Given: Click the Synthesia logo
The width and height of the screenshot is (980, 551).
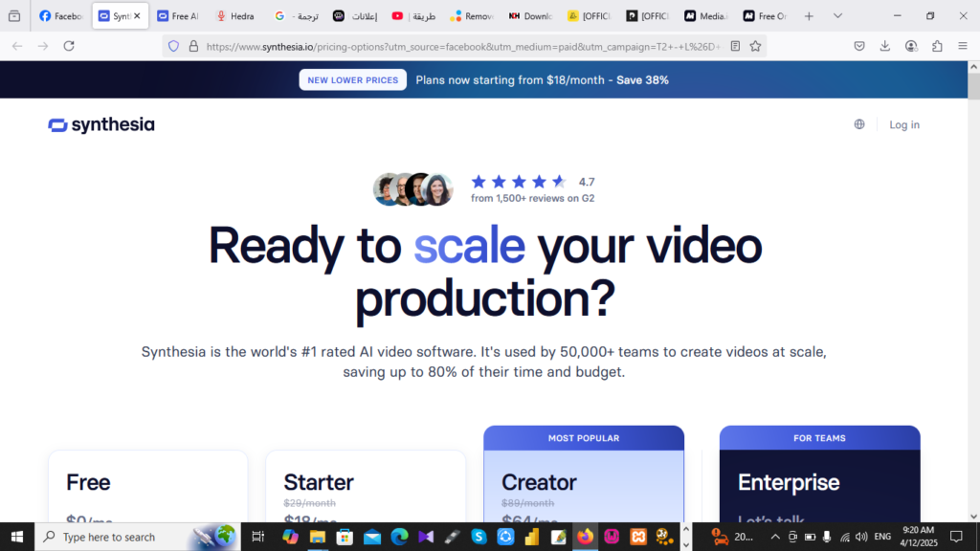Looking at the screenshot, I should (101, 125).
